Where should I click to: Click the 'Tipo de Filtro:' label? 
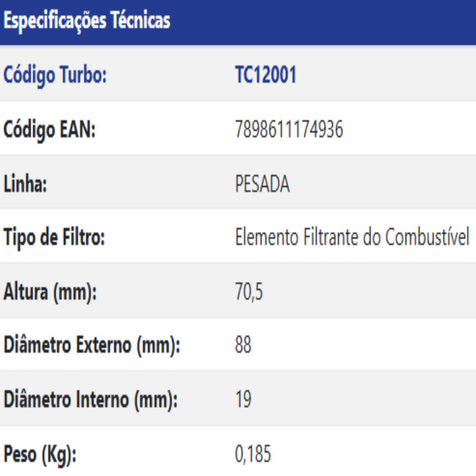[55, 238]
